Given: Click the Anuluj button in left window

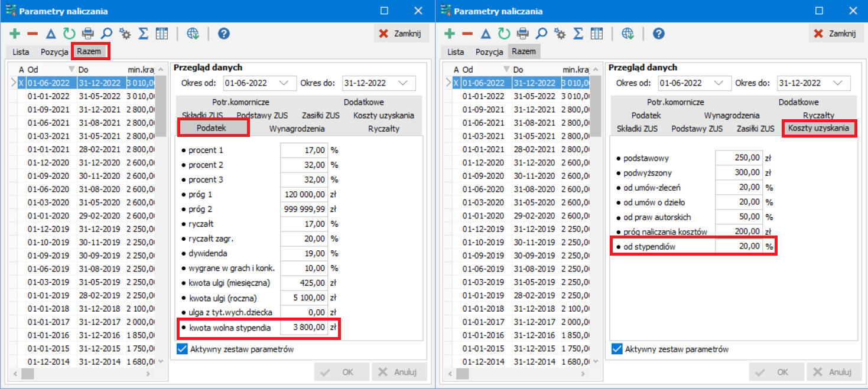Looking at the screenshot, I should [401, 372].
